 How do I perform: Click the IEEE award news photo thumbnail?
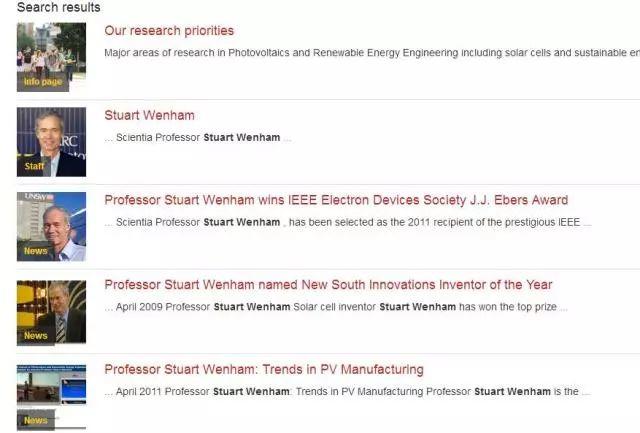pyautogui.click(x=51, y=226)
